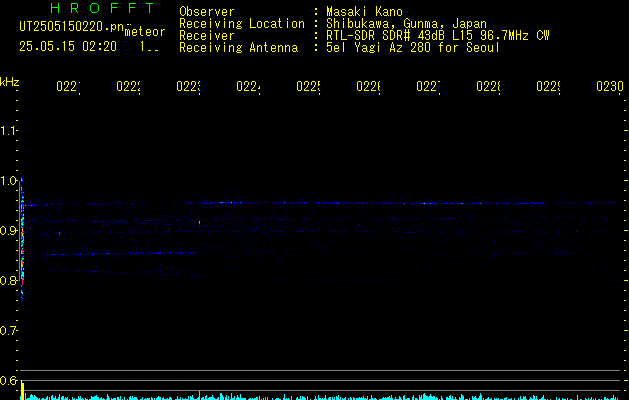Screen dimensions: 629x400
Task: Select '5el Yagi Az 280 for Seoul' text
Action: pyautogui.click(x=413, y=47)
